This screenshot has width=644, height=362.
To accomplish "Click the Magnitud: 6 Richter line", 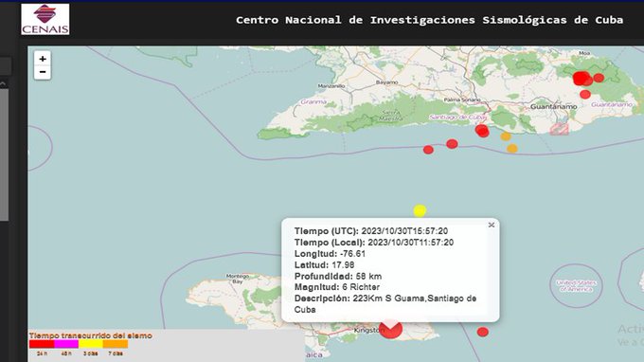I will [x=337, y=287].
